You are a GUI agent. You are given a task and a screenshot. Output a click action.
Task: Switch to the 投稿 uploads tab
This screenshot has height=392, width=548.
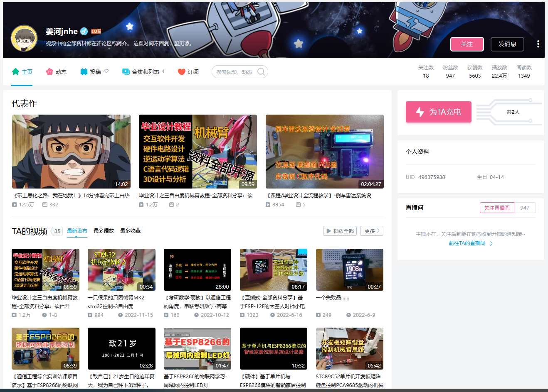pos(94,72)
